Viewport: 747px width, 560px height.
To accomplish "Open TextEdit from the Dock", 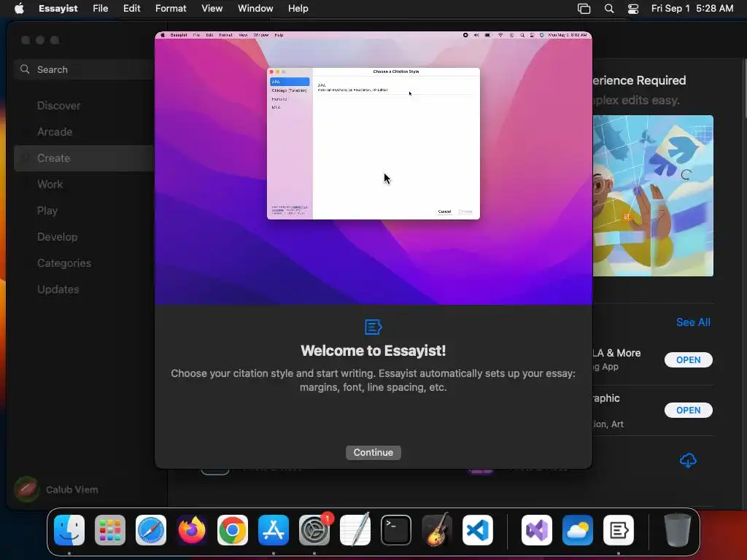I will click(x=355, y=530).
